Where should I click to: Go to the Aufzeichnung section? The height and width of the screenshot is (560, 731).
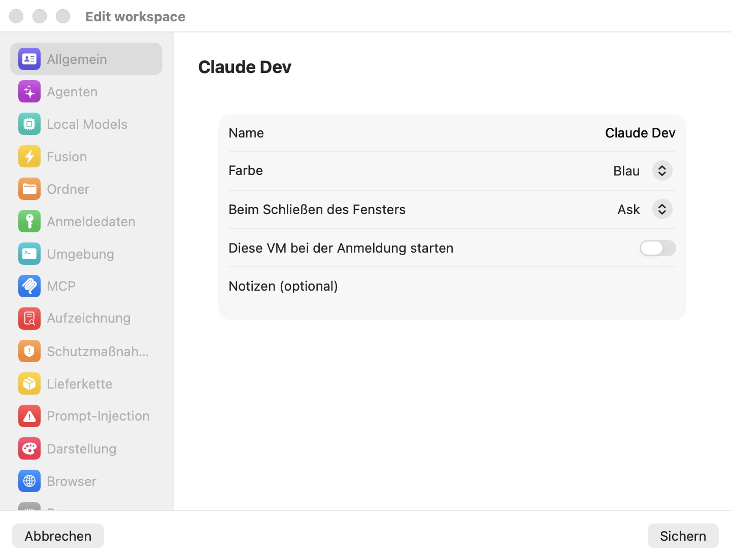86,319
